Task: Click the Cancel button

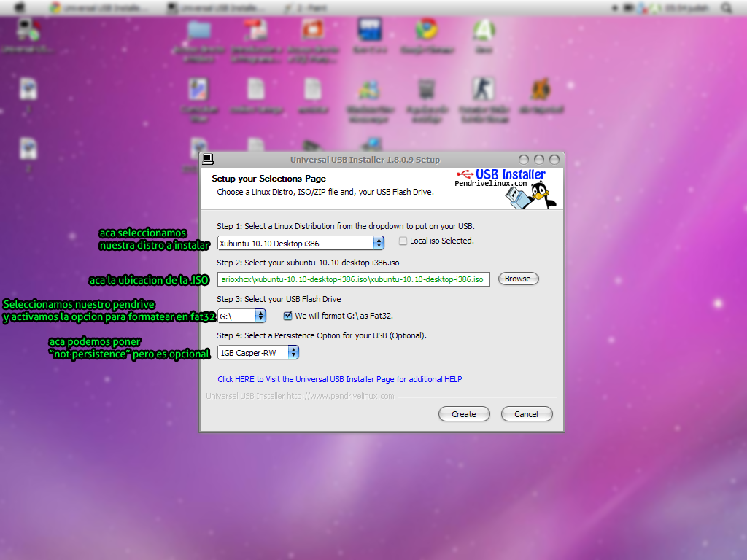Action: point(527,414)
